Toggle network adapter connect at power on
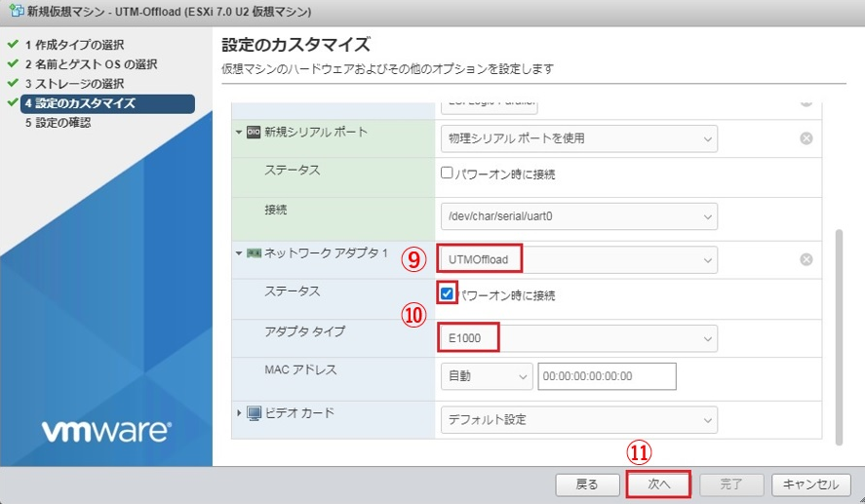The width and height of the screenshot is (865, 504). coord(448,293)
